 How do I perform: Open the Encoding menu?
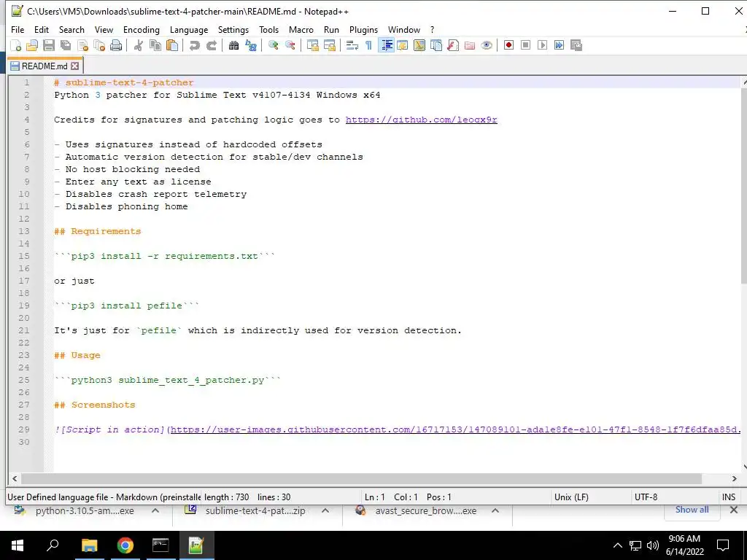tap(142, 29)
